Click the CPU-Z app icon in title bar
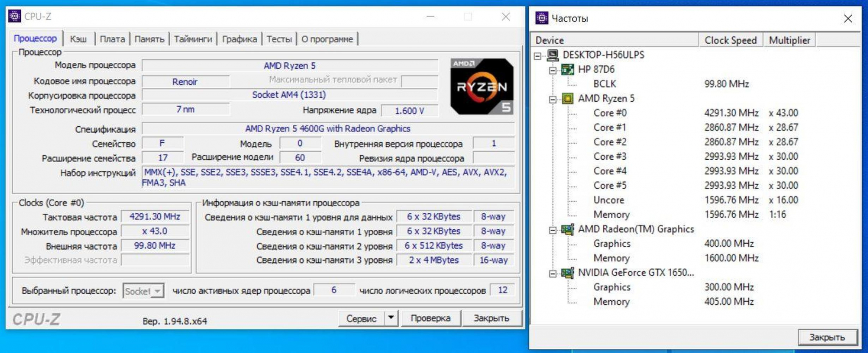The height and width of the screenshot is (353, 868). pos(14,17)
